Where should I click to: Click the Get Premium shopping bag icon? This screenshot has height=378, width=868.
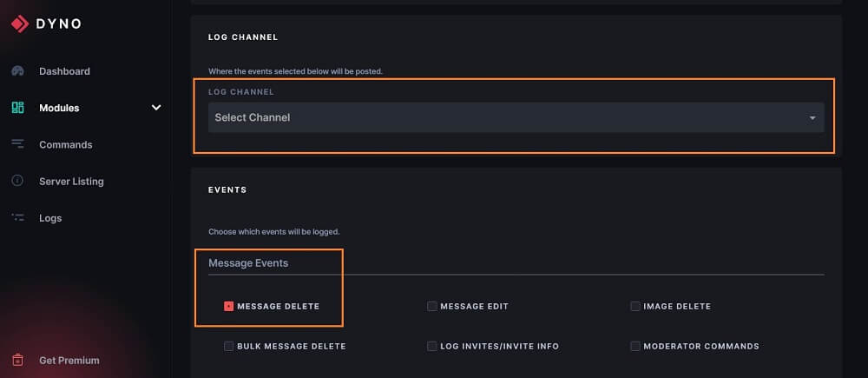click(17, 361)
